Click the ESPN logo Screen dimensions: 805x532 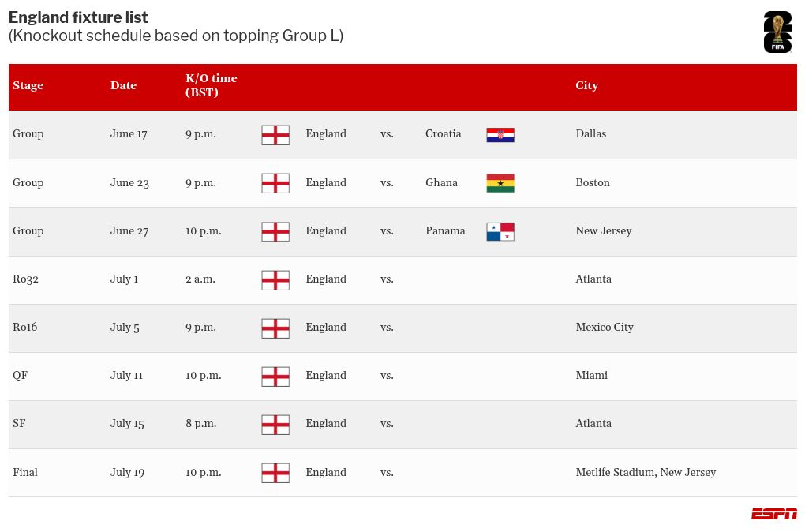773,514
